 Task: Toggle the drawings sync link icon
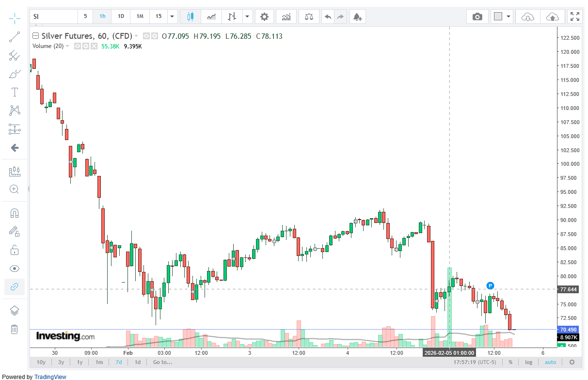coord(15,287)
